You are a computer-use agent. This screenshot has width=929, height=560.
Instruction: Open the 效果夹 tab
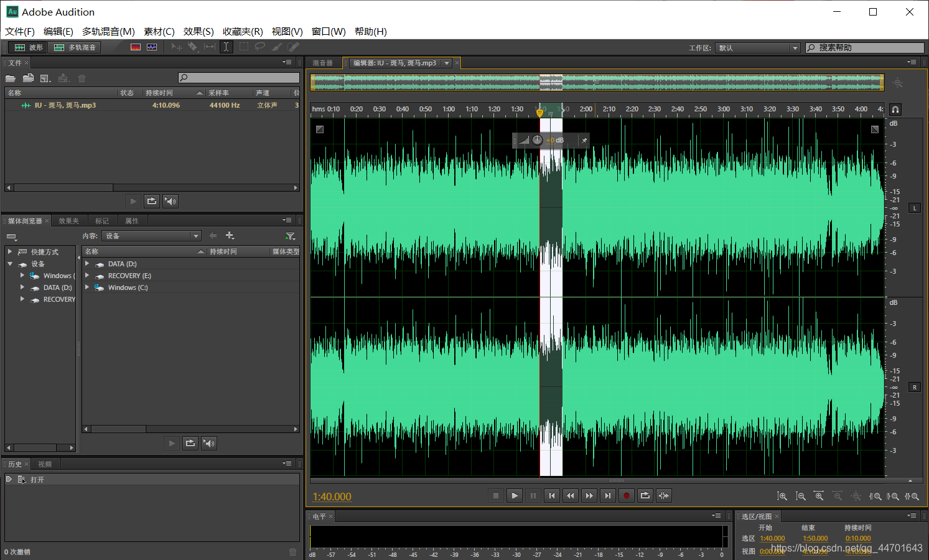68,221
